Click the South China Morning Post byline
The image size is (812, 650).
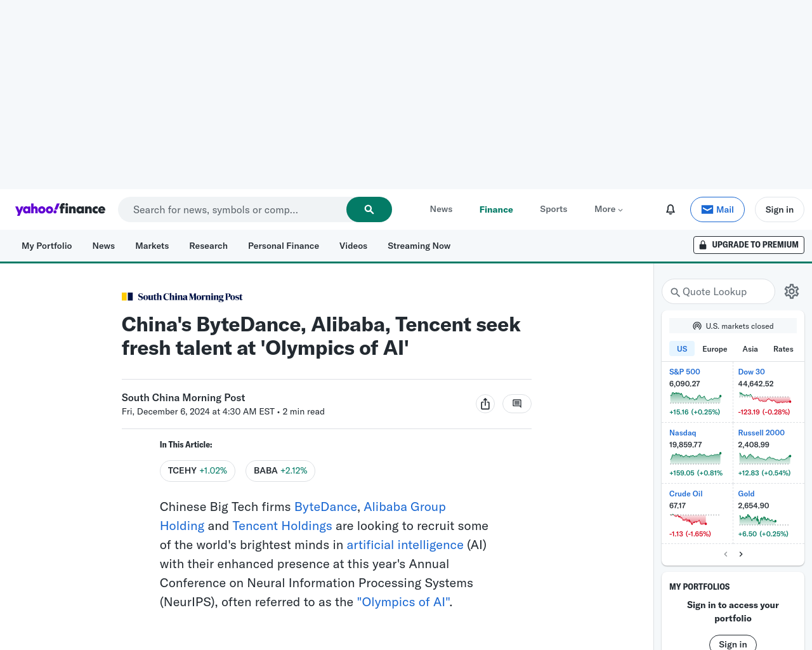pos(183,397)
